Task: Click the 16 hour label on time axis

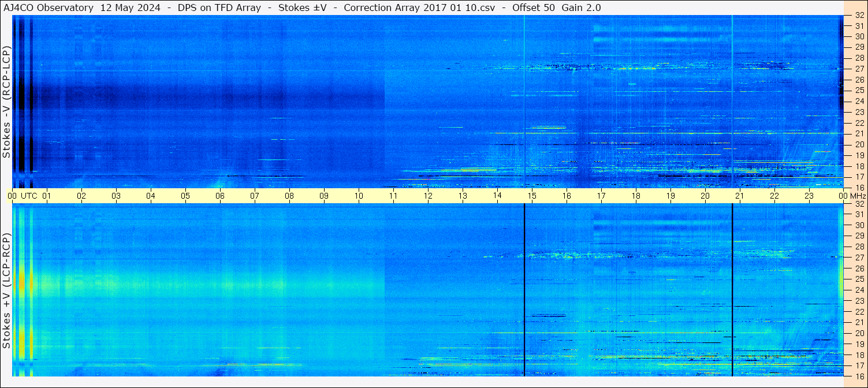Action: [567, 196]
